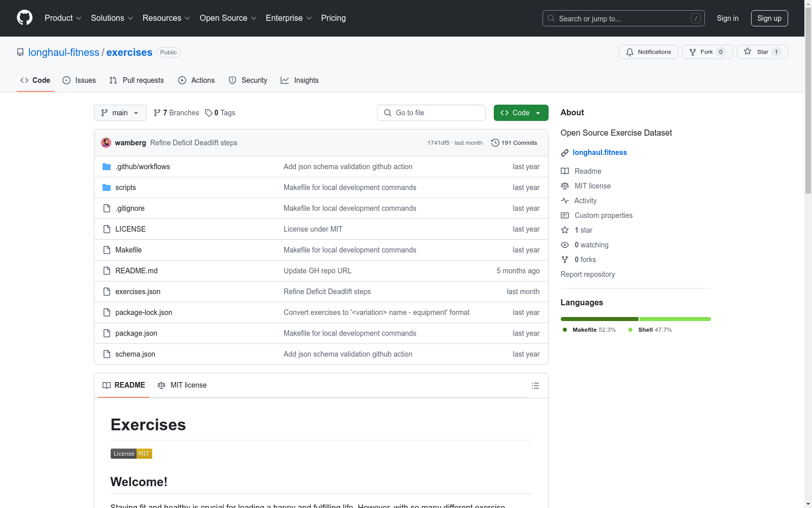The image size is (812, 508).
Task: Click the star icon next to 1 star
Action: coord(565,230)
